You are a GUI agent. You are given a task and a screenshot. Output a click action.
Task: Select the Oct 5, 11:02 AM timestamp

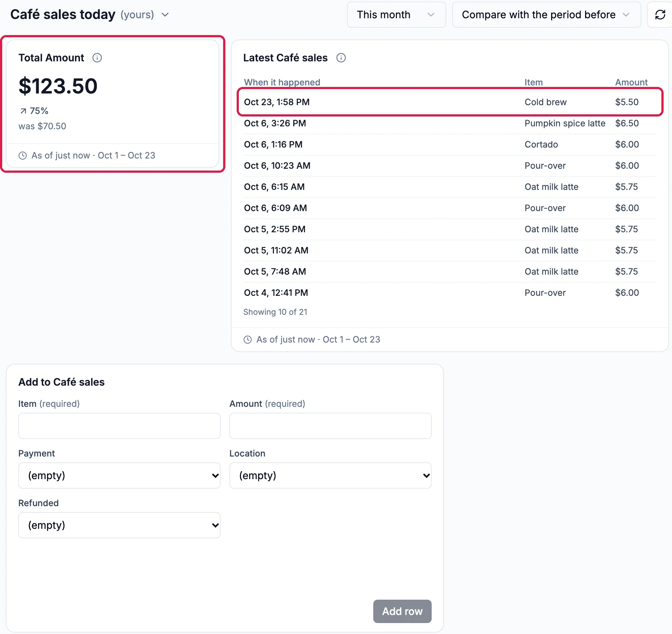[x=276, y=251]
